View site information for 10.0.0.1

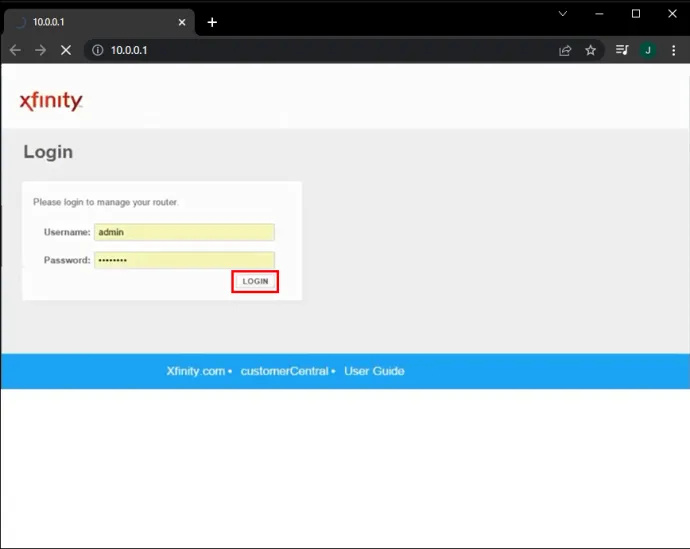[98, 50]
